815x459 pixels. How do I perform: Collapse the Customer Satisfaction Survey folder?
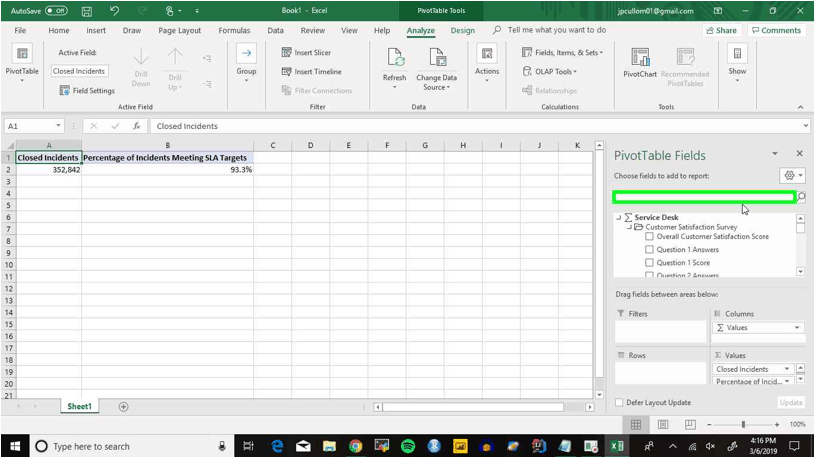[629, 227]
